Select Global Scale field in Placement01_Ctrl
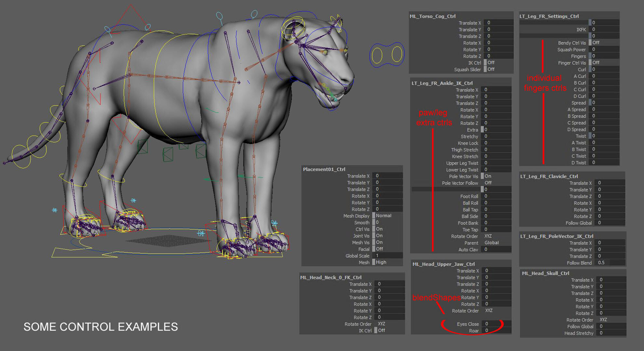The height and width of the screenshot is (351, 644). [387, 256]
